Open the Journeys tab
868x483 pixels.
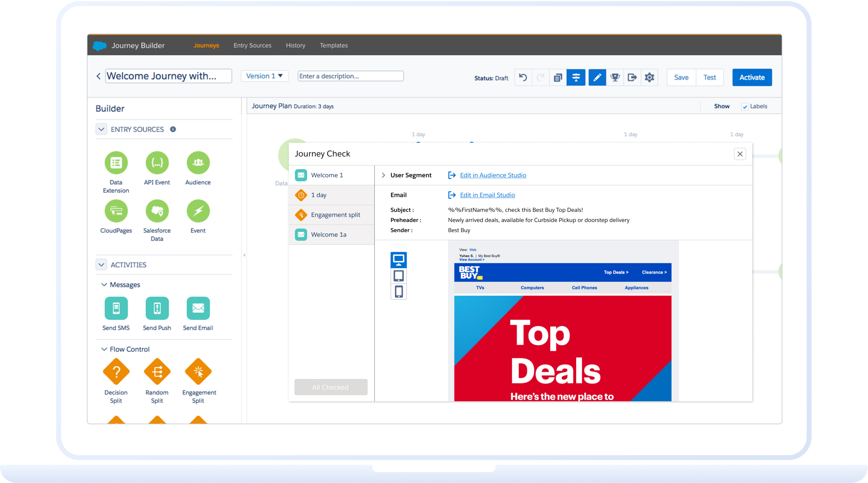tap(206, 46)
